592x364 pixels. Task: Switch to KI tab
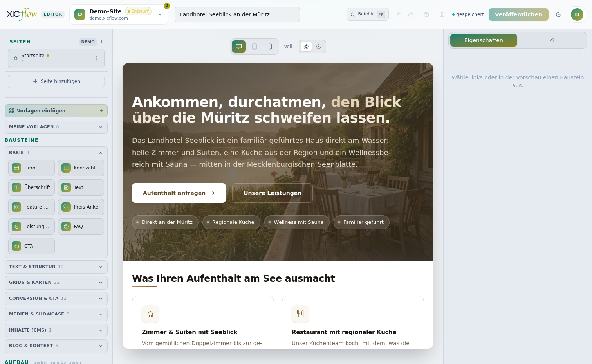click(552, 40)
